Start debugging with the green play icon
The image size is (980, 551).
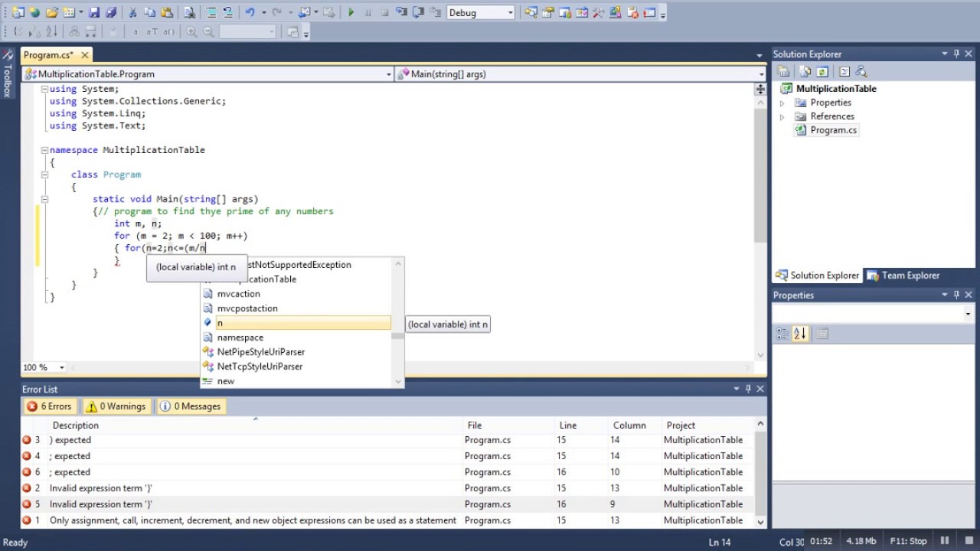pyautogui.click(x=351, y=12)
